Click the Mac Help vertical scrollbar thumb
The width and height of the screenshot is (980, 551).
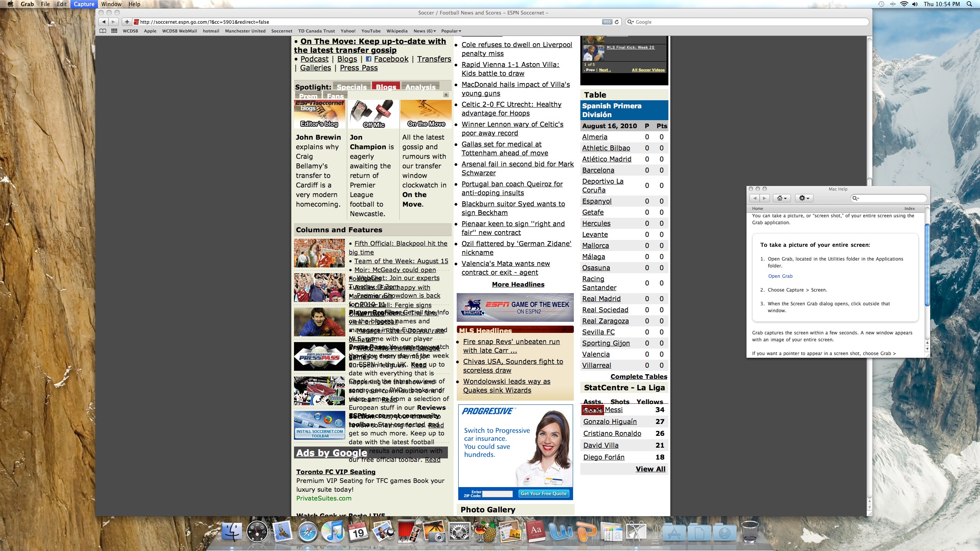[x=927, y=265]
